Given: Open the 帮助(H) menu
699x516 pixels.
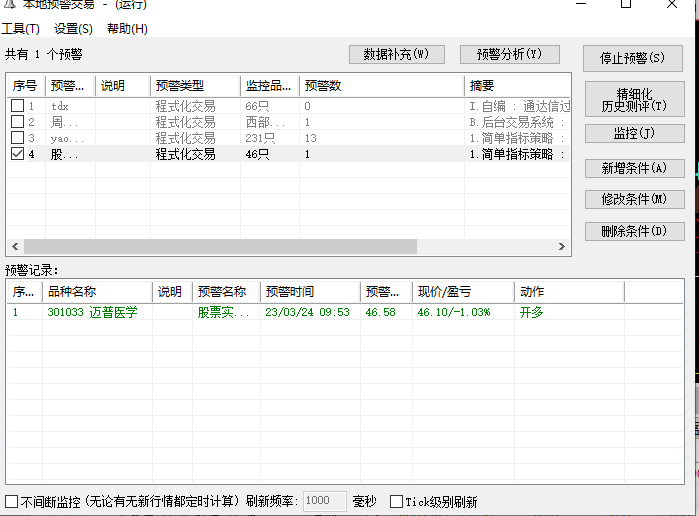Looking at the screenshot, I should pyautogui.click(x=127, y=29).
